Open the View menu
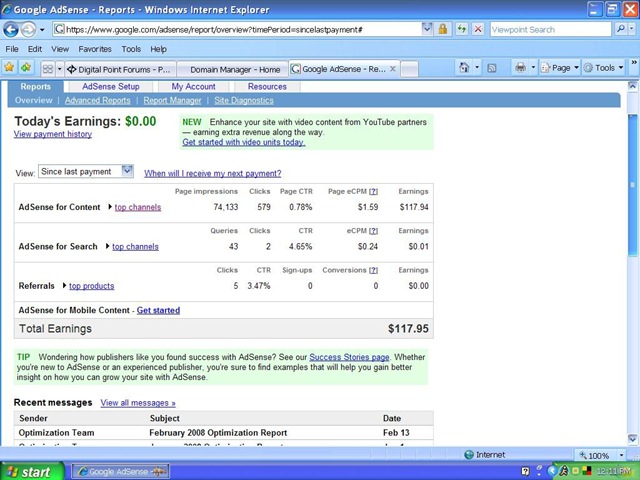This screenshot has height=480, width=640. 60,49
